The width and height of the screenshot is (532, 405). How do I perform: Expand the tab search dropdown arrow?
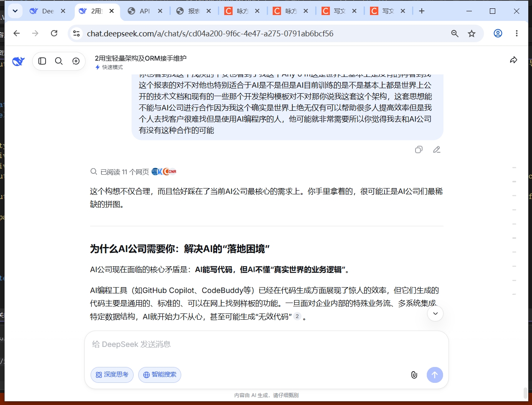tap(15, 11)
